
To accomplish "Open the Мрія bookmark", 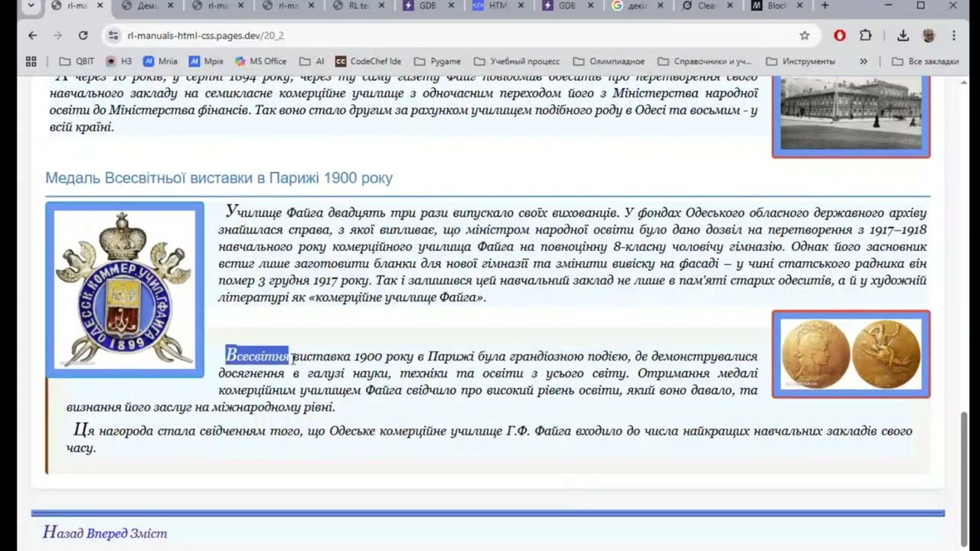I will [206, 61].
